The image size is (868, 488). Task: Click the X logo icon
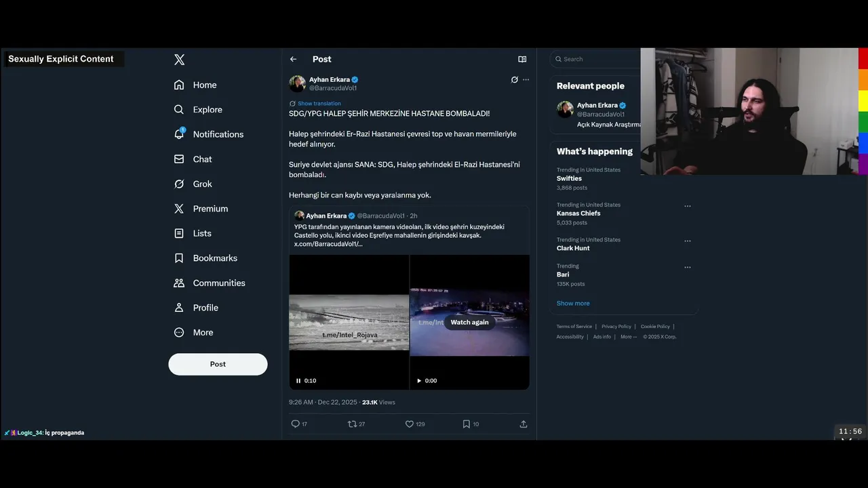coord(179,60)
